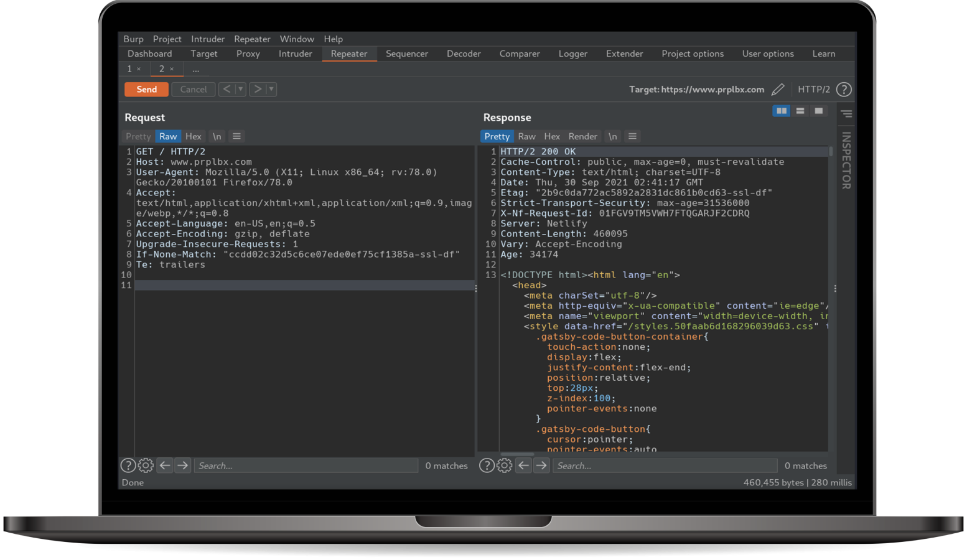Viewport: 967px width, 560px height.
Task: Open the HTTP/2 help question-mark icon
Action: tap(844, 90)
